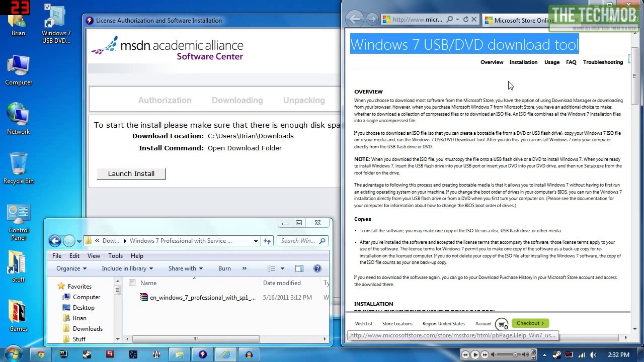The image size is (644, 362).
Task: Go forward in Internet Explorer
Action: (372, 20)
